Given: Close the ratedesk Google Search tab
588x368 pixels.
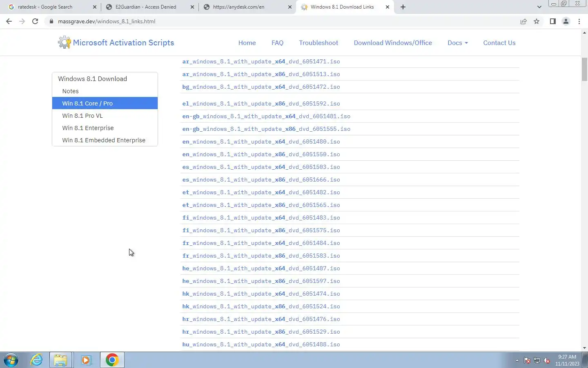Looking at the screenshot, I should click(x=95, y=7).
